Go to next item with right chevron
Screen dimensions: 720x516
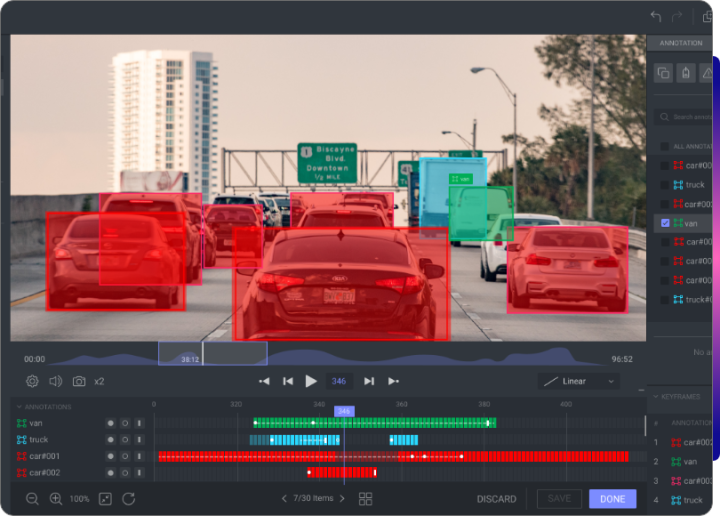click(342, 499)
